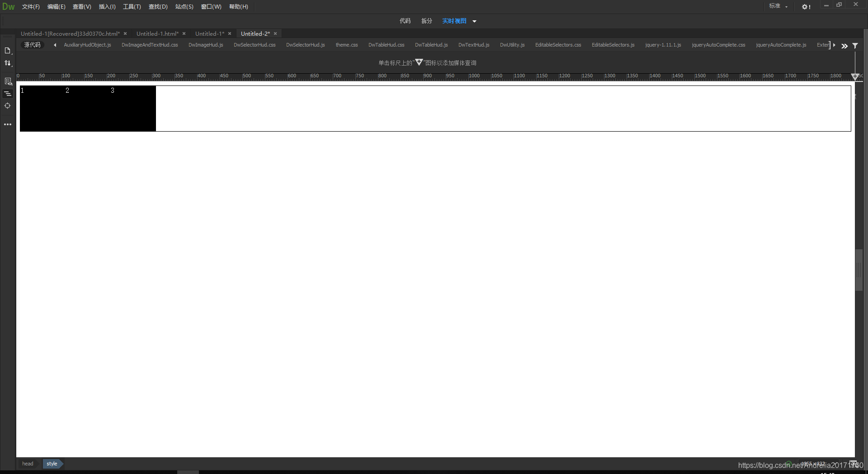Switch to Untitled-1.html* document tab
This screenshot has width=868, height=474.
coord(157,33)
